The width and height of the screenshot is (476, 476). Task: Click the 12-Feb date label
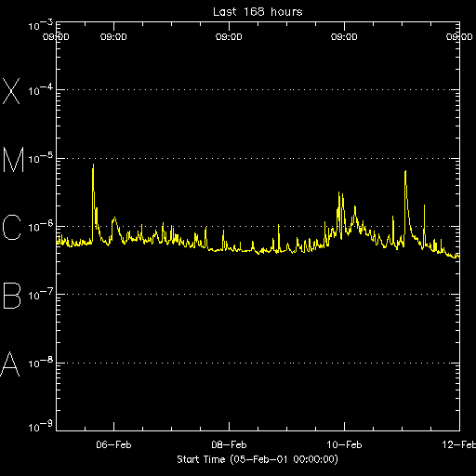pyautogui.click(x=459, y=444)
